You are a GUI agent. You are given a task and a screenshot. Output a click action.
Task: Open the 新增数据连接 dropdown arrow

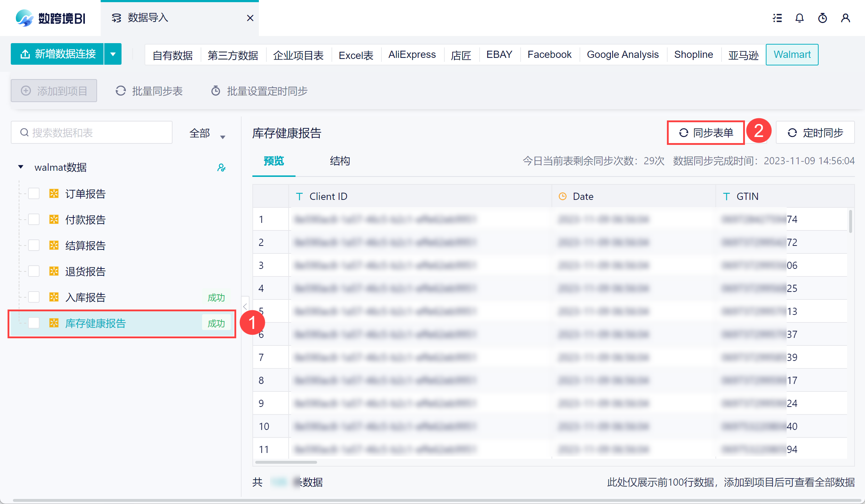click(x=113, y=54)
